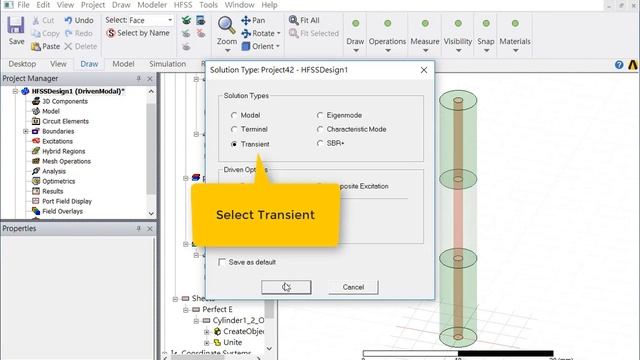
Task: Select the Eigenmode solution type radio
Action: point(320,116)
